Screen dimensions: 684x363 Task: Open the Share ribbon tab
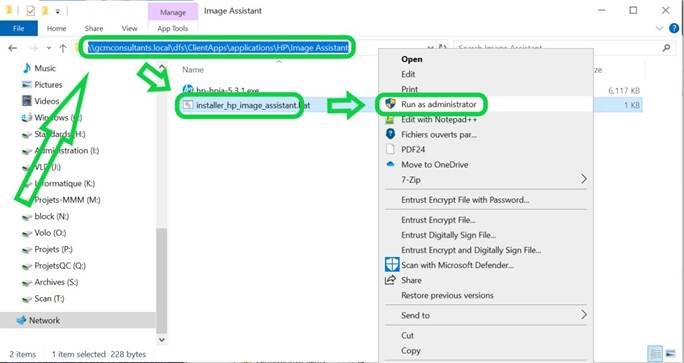coord(94,28)
